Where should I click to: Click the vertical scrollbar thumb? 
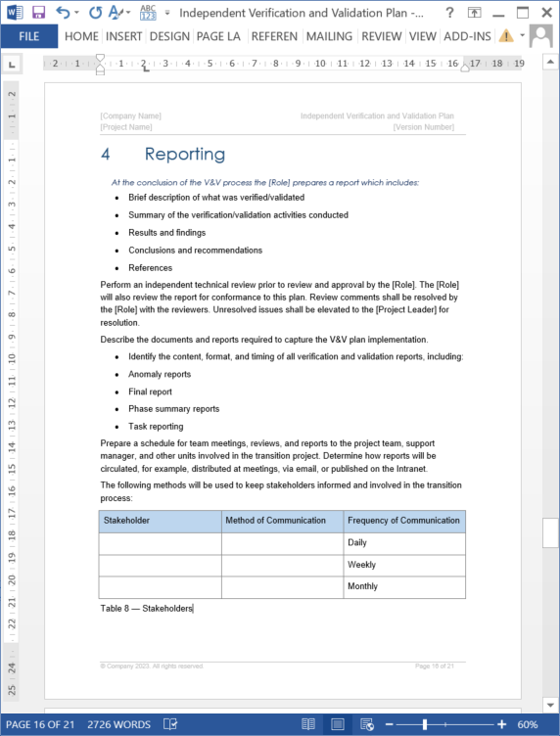tap(550, 532)
